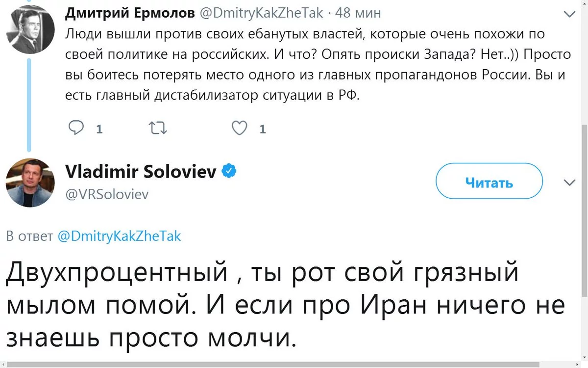This screenshot has width=588, height=368.
Task: Retweet Дмитрий Ермолов's tweet
Action: point(158,129)
